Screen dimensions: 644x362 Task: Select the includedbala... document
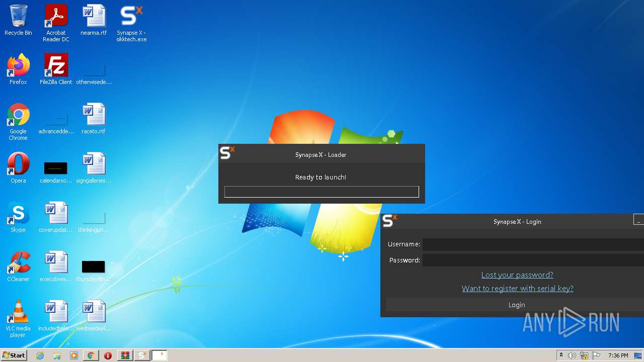pos(56,316)
